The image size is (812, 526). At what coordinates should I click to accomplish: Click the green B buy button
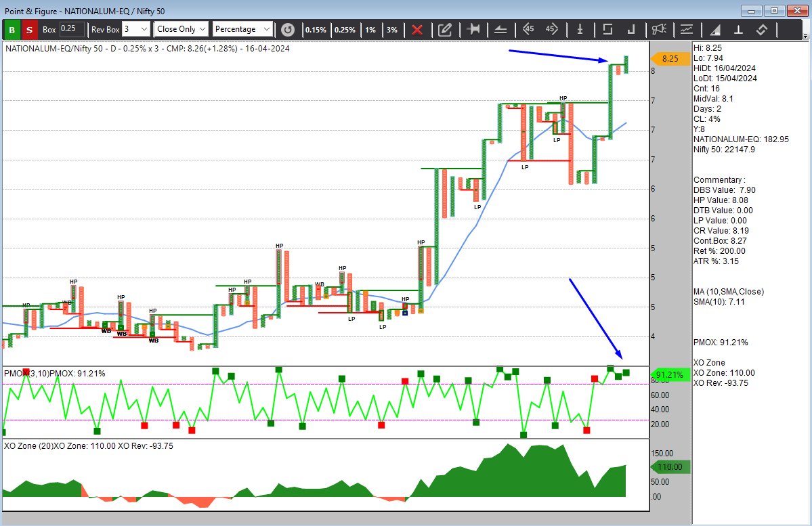coord(12,30)
